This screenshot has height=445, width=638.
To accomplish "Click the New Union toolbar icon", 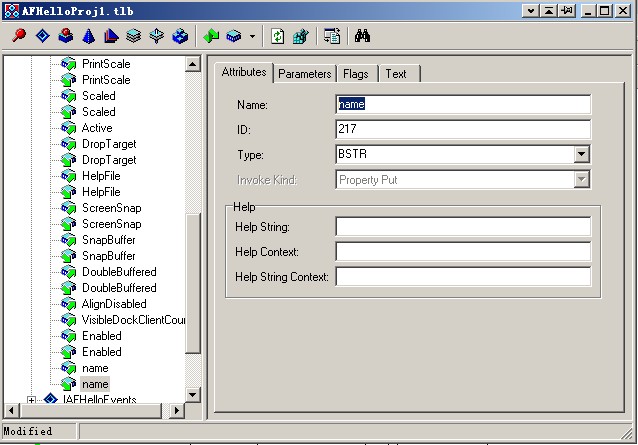I will (157, 36).
